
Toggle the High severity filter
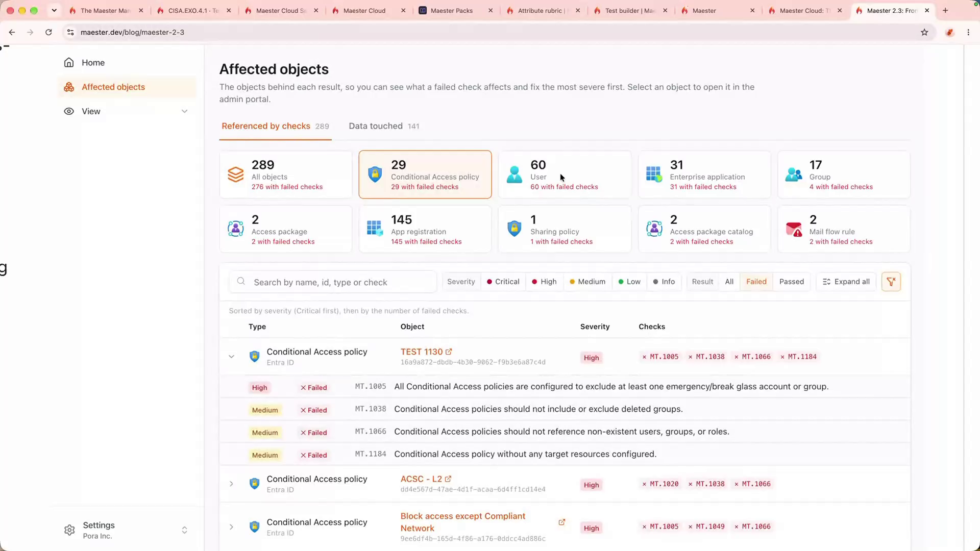pos(544,282)
